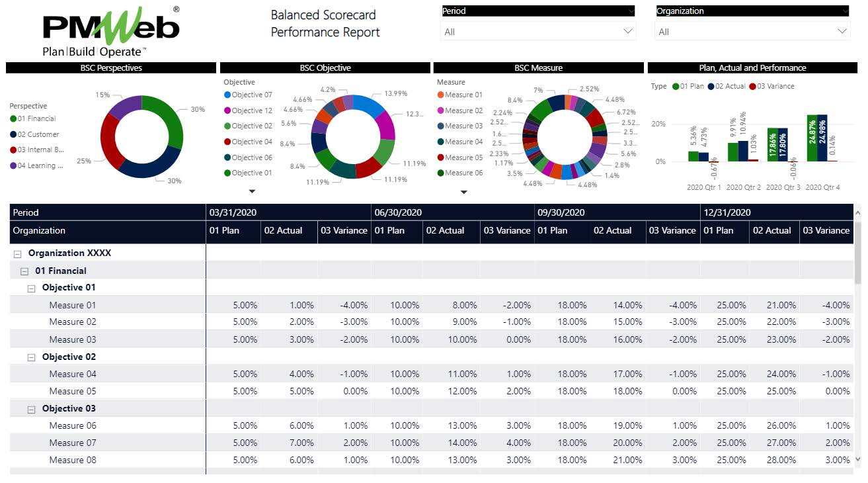Collapse the 01 Financial group
Image resolution: width=868 pixels, height=483 pixels.
(24, 271)
